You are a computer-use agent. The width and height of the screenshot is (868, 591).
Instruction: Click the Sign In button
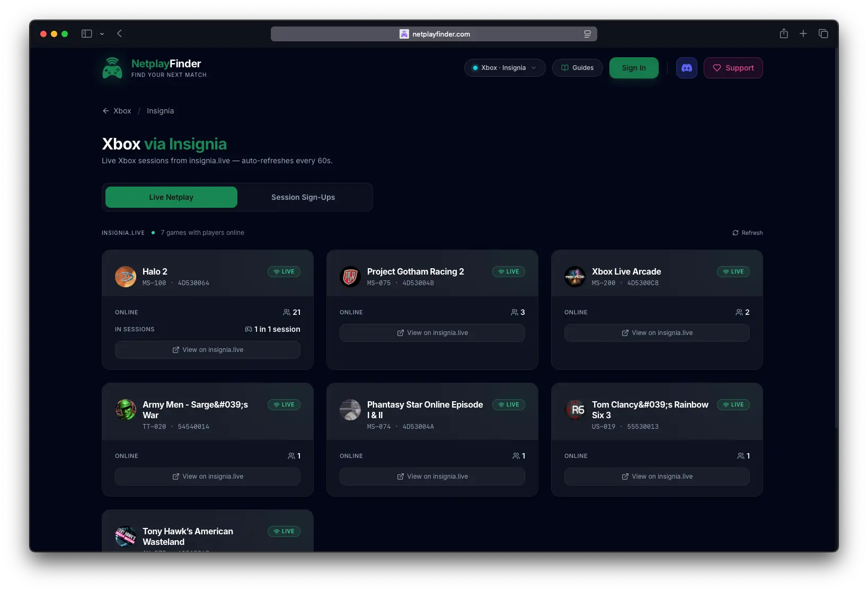(634, 68)
